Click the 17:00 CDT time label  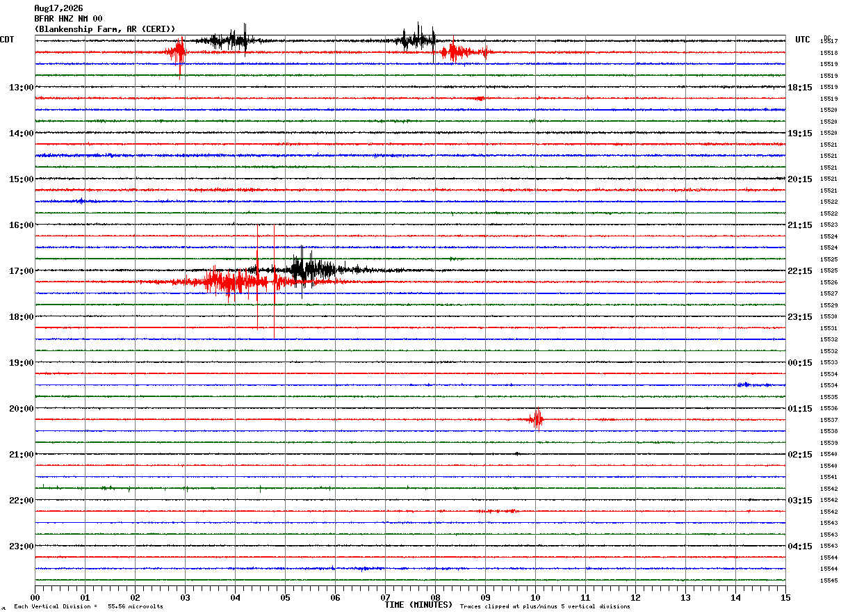(20, 271)
